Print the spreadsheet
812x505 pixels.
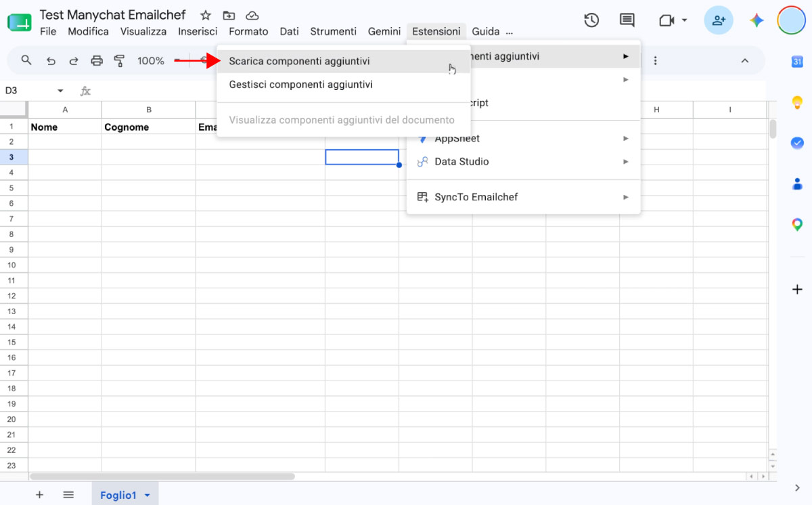point(97,61)
